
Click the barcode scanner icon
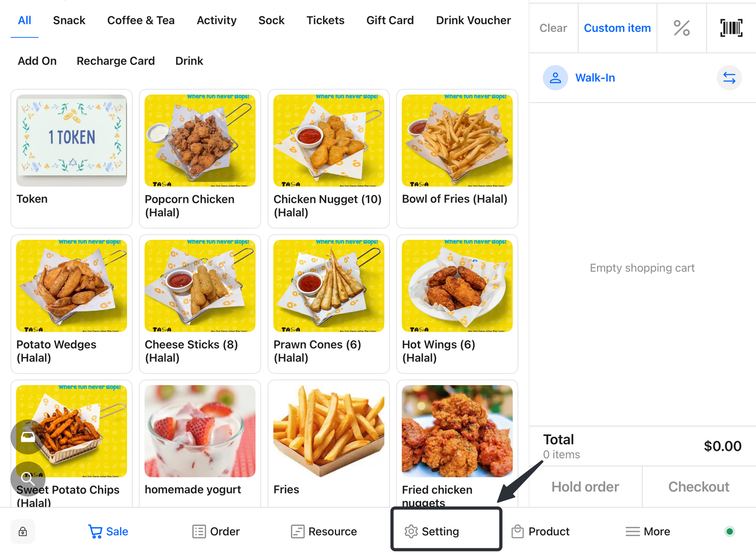[x=731, y=28]
